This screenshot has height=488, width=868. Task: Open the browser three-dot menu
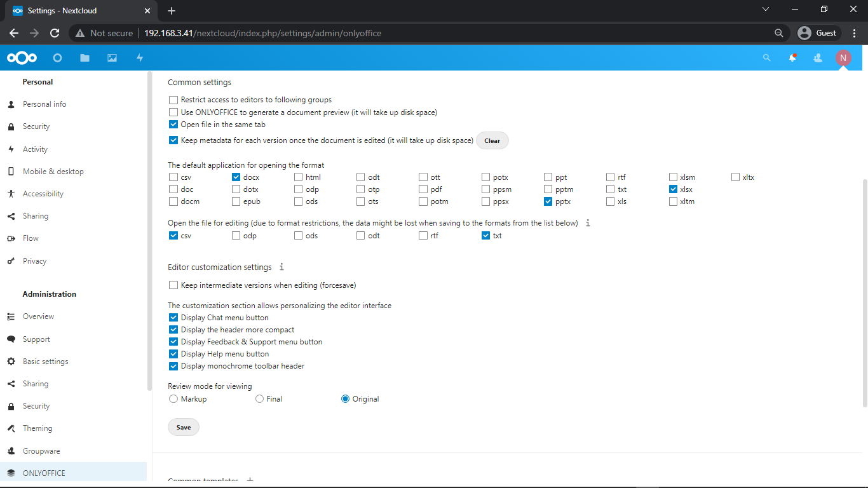(x=855, y=33)
